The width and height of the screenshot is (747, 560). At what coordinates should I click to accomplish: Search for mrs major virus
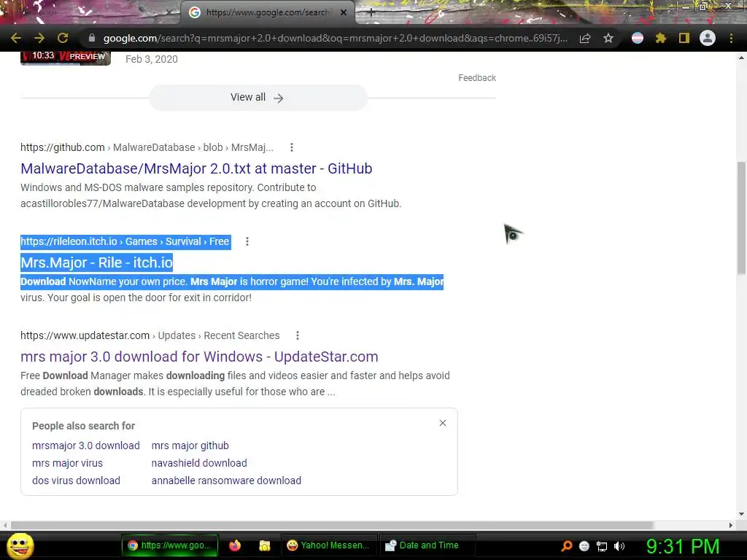pos(67,463)
